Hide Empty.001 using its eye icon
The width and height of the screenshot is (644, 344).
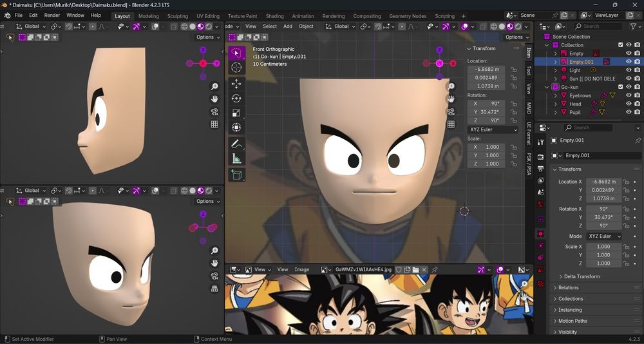click(629, 62)
